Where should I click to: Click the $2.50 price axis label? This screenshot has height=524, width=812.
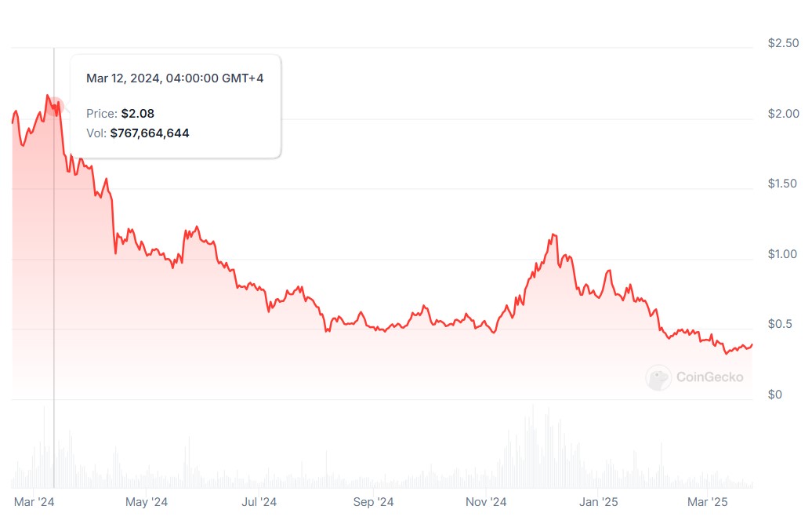tap(783, 43)
